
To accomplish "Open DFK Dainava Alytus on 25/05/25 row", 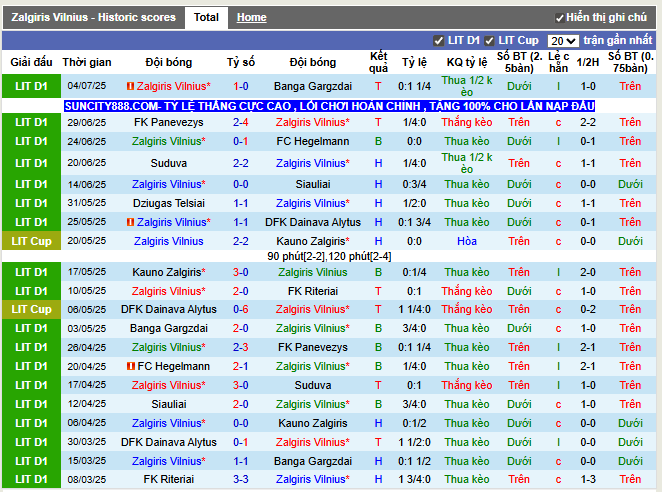I will pyautogui.click(x=313, y=223).
